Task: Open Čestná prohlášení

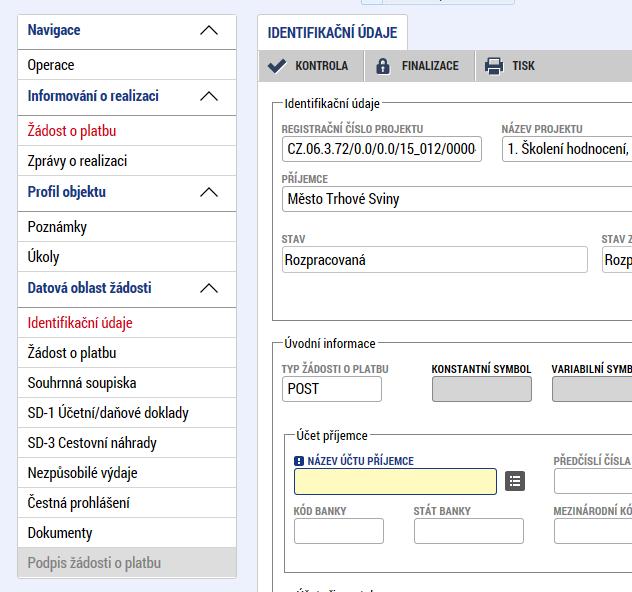Action: (x=127, y=503)
